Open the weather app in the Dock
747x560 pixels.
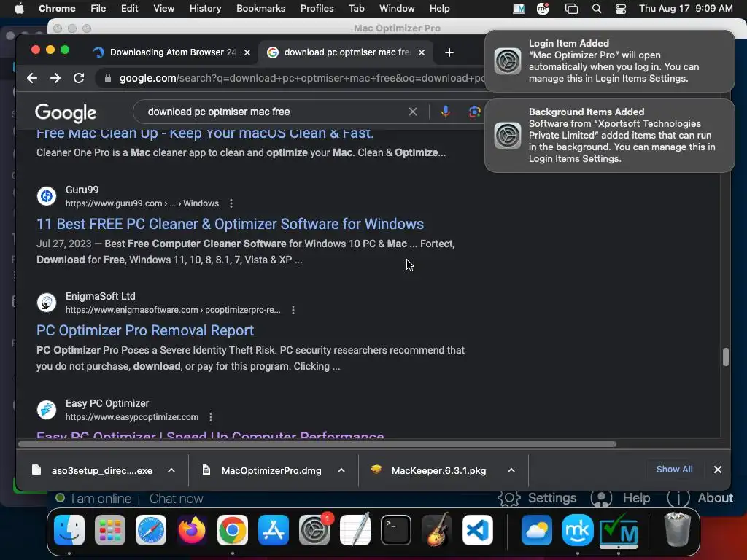537,530
